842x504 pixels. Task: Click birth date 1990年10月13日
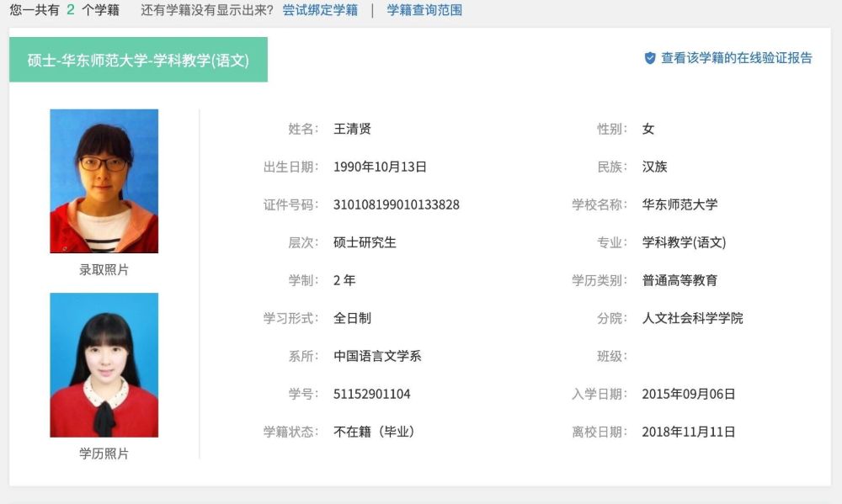pyautogui.click(x=380, y=167)
